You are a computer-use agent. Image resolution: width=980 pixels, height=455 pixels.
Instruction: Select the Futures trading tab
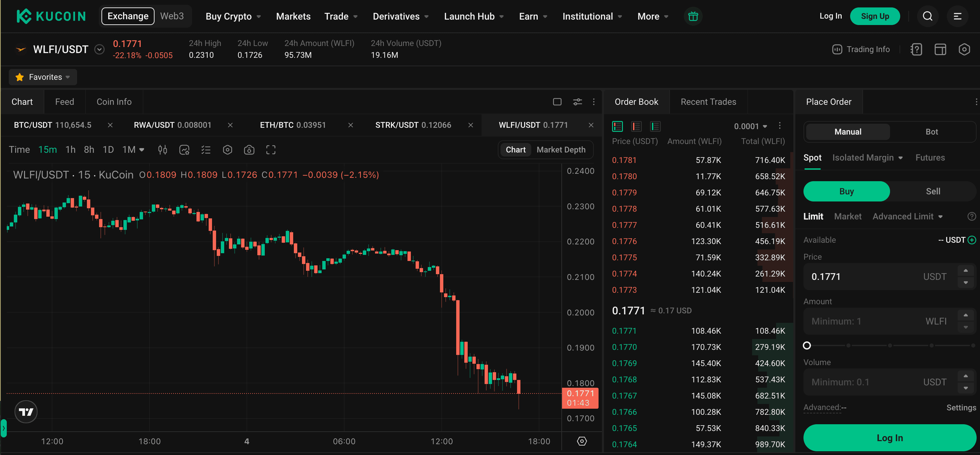coord(930,158)
